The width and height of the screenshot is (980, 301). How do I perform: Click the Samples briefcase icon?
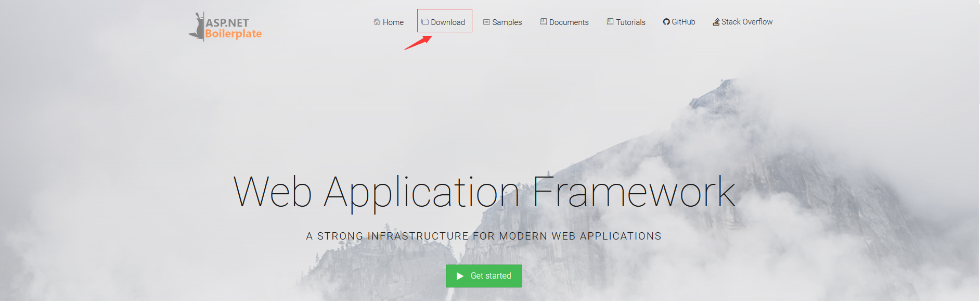click(x=486, y=22)
